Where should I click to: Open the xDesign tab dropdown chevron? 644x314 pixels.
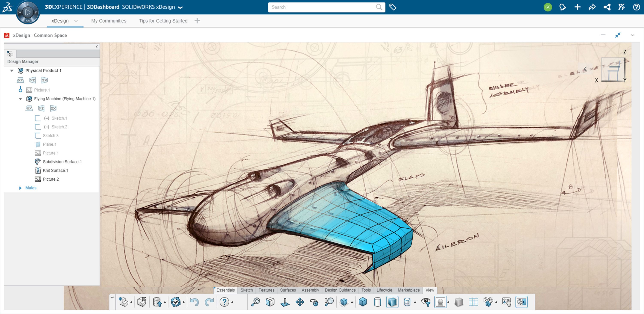click(76, 21)
